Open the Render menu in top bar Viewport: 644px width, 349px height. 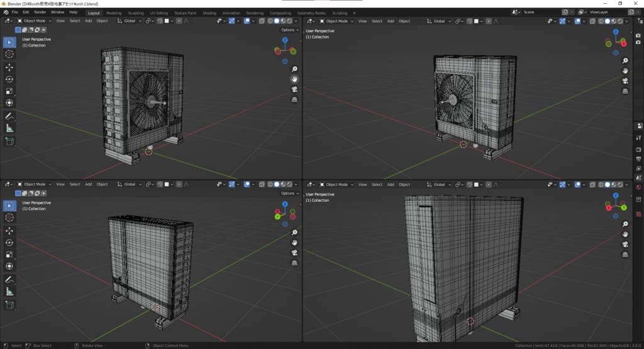(40, 12)
